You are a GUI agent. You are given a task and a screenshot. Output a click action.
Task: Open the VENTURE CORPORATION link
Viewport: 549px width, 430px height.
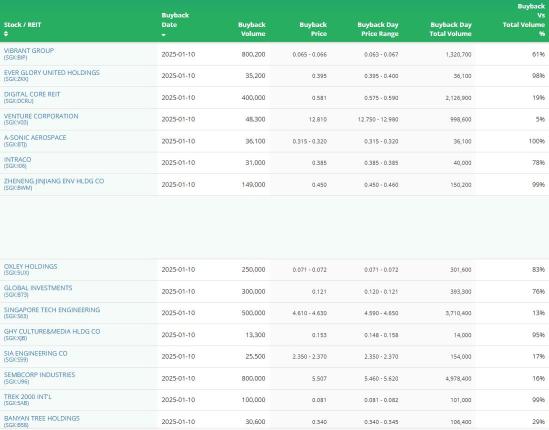(41, 116)
